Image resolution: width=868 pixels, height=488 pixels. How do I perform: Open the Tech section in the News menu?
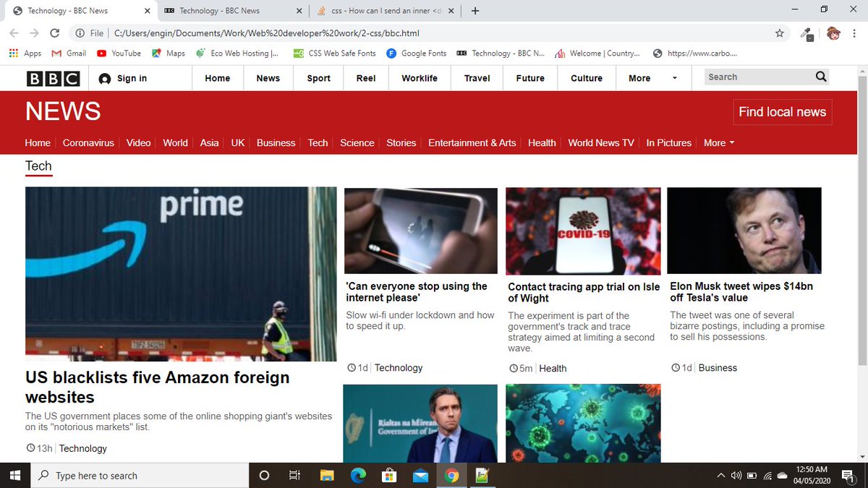point(318,142)
